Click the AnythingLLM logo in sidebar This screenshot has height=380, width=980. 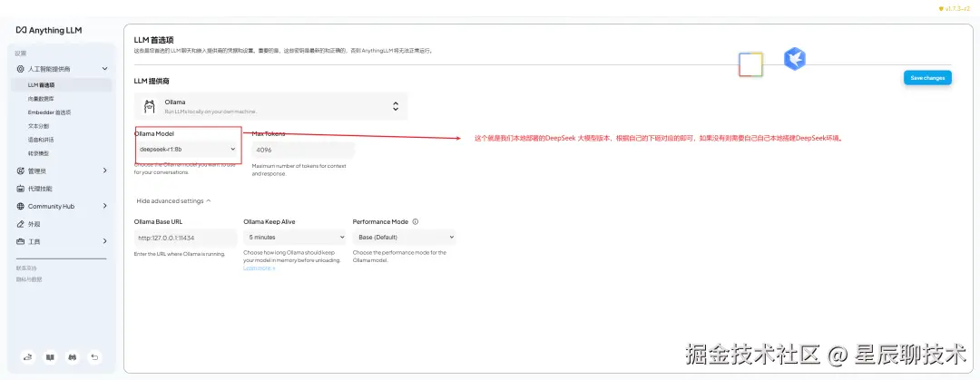(49, 30)
